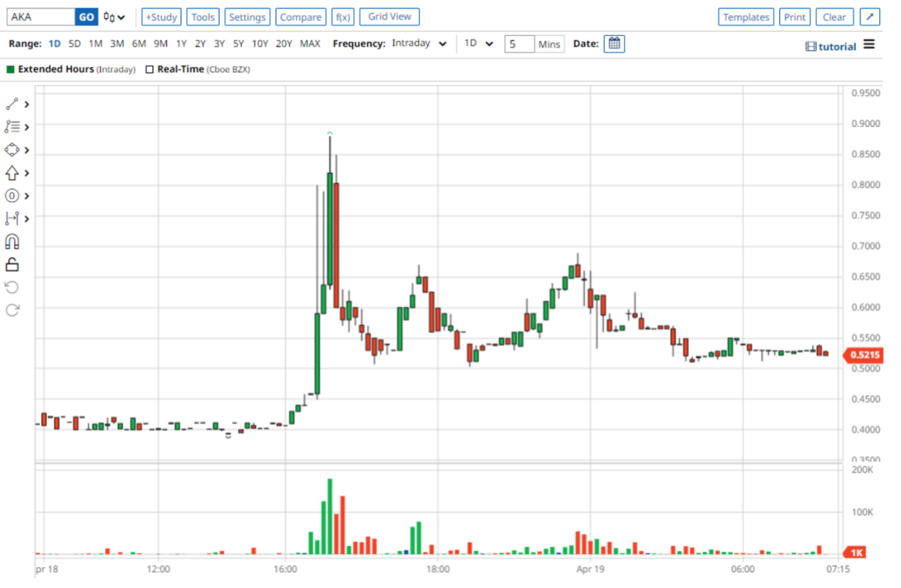The image size is (901, 588).
Task: Open the 1D period dropdown
Action: click(x=478, y=44)
